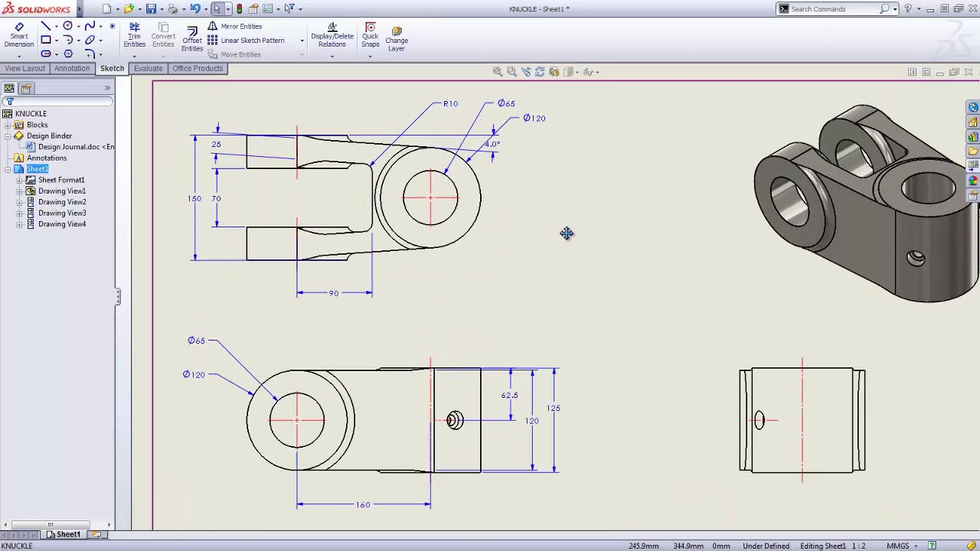Choose the Line sketch tool

[x=46, y=26]
